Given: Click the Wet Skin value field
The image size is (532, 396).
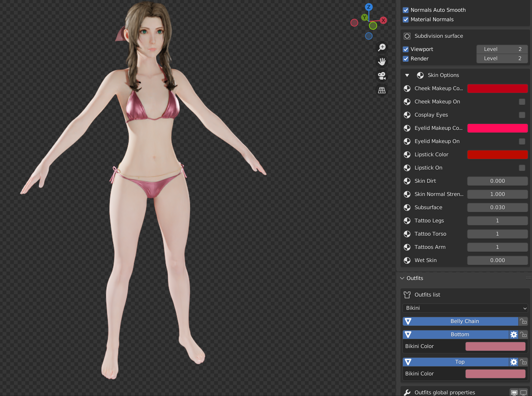Looking at the screenshot, I should (498, 260).
